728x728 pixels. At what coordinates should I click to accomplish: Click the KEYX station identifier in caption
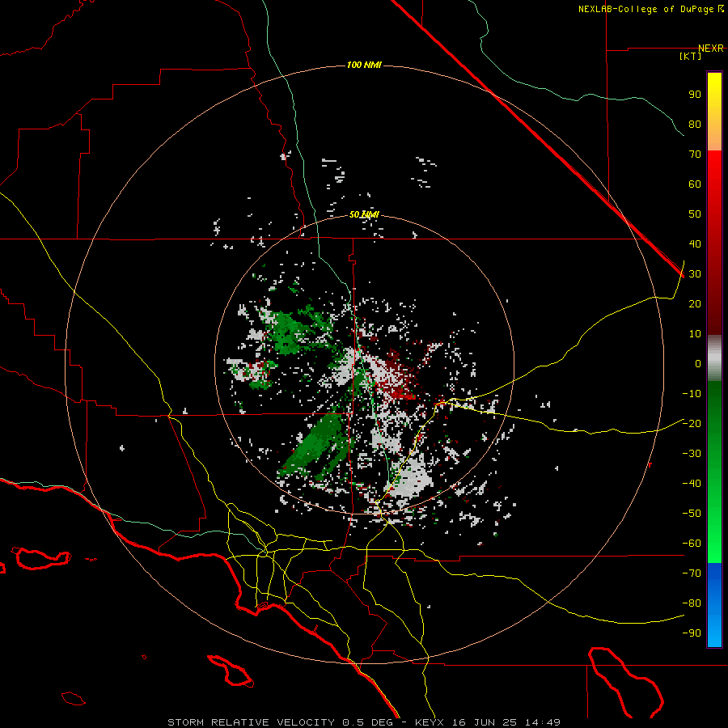[430, 722]
